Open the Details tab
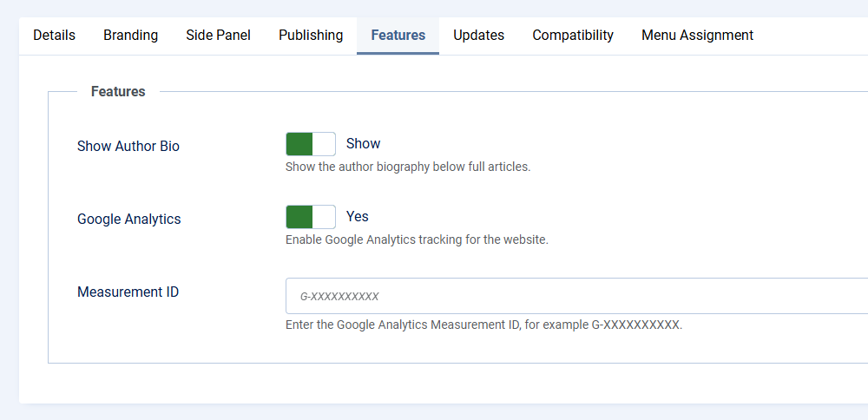The width and height of the screenshot is (868, 420). (x=54, y=36)
